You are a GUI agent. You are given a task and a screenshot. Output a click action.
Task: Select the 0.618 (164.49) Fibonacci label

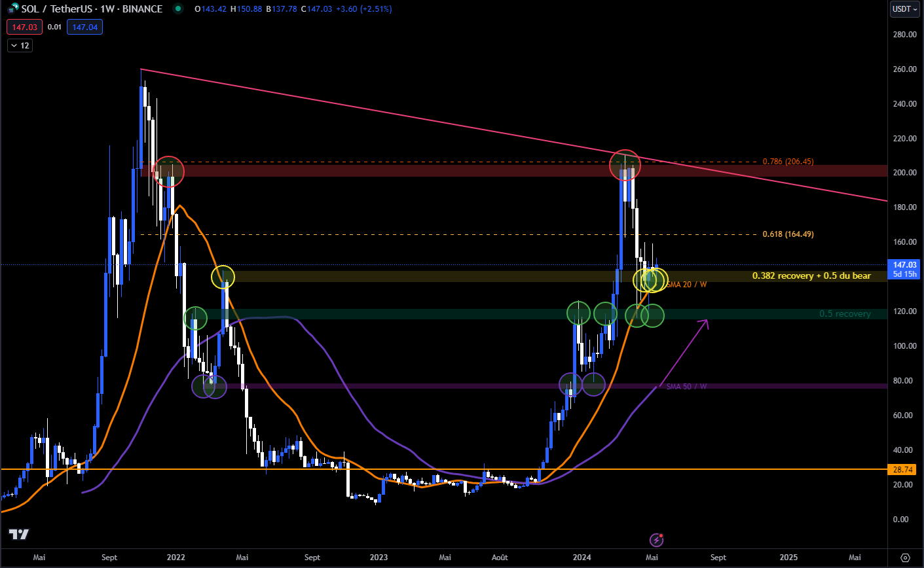click(x=788, y=234)
